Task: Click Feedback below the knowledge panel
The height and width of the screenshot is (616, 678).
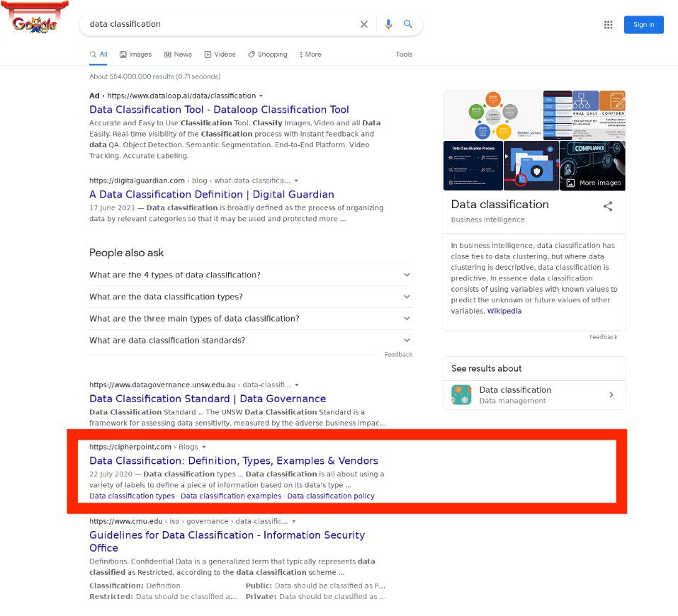Action: [x=603, y=337]
